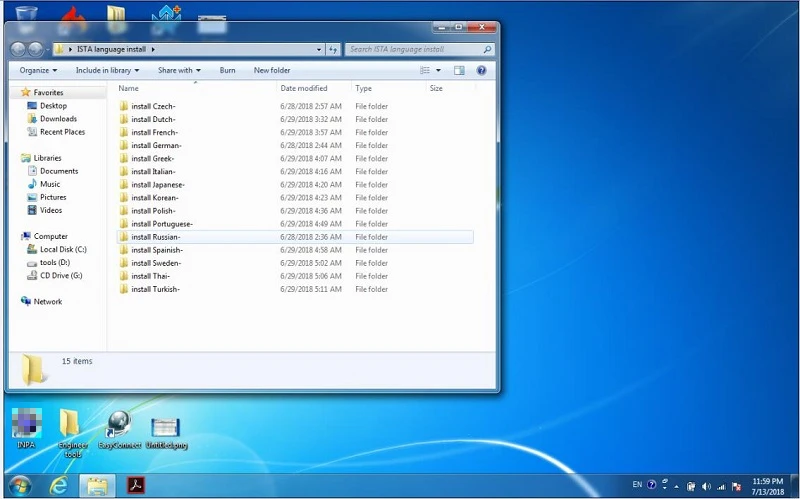Open the Engineer tools desktop folder
Viewport: 800px width, 499px height.
pyautogui.click(x=70, y=425)
